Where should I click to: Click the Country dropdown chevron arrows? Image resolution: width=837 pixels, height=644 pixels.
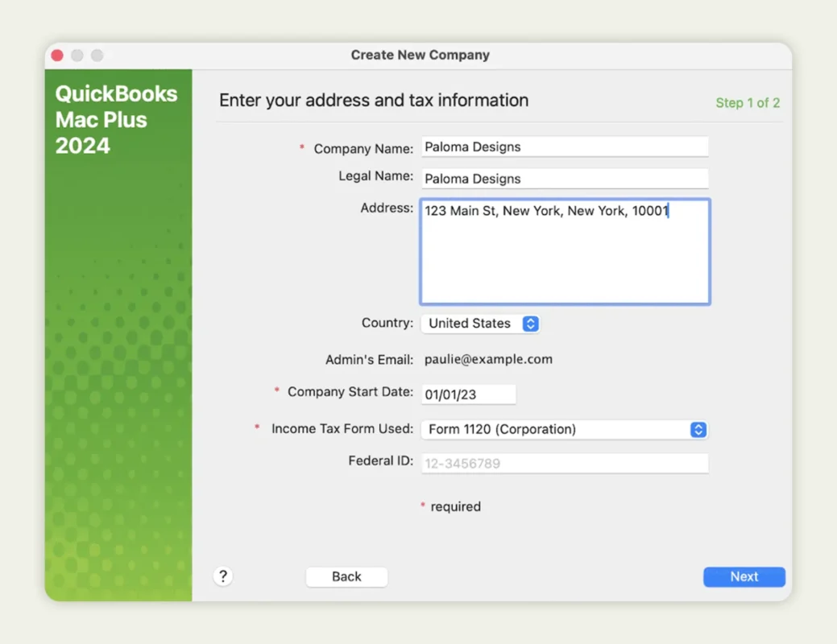[x=530, y=324]
